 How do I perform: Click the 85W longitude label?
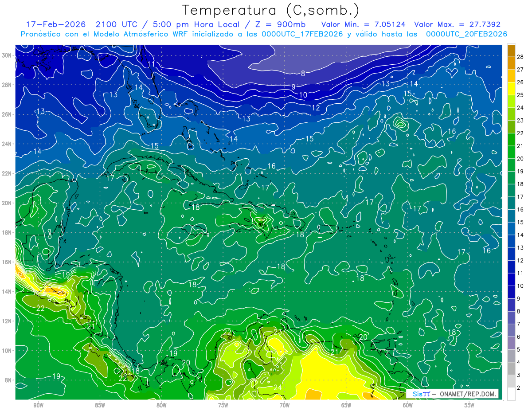pos(100,405)
